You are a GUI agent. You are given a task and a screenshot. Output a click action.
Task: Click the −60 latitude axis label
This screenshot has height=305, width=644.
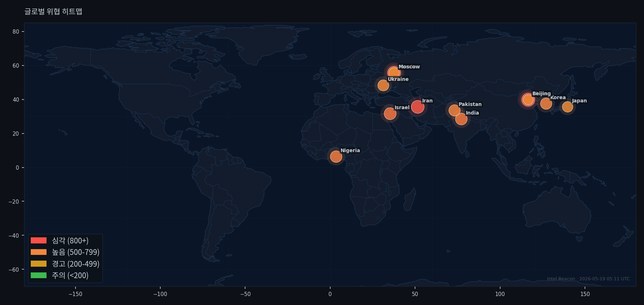14,270
